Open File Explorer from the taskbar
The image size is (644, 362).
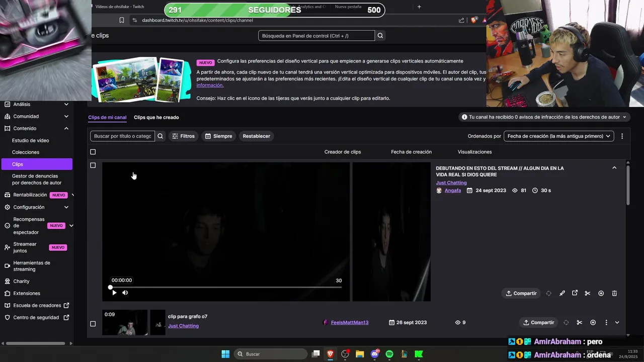pyautogui.click(x=360, y=354)
